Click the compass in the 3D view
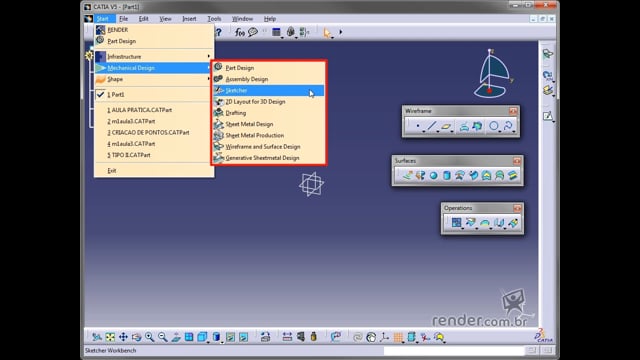The width and height of the screenshot is (640, 360). [x=493, y=73]
